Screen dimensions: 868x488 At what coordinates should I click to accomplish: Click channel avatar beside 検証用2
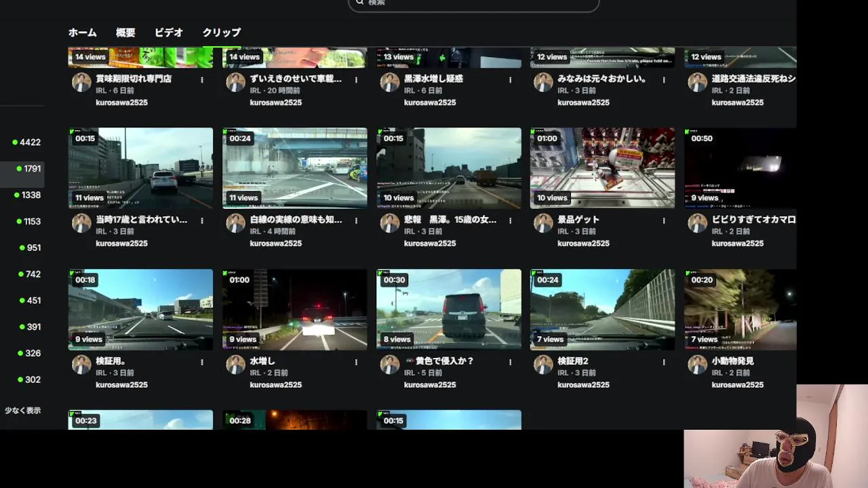pos(543,365)
